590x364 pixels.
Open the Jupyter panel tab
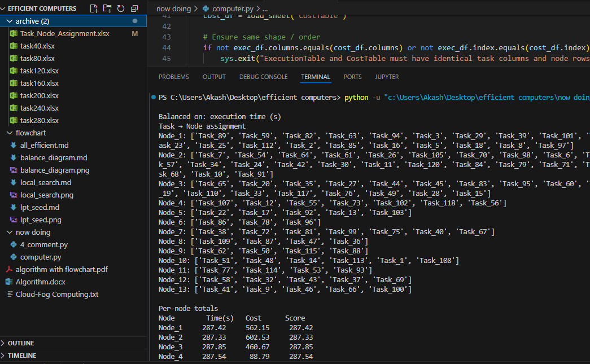pos(387,77)
